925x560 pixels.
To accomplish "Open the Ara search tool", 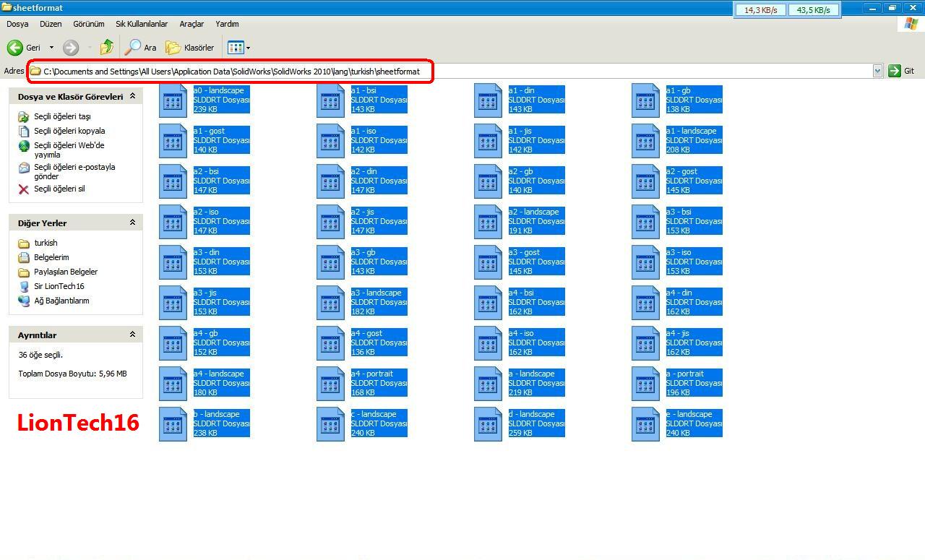I will pos(140,48).
